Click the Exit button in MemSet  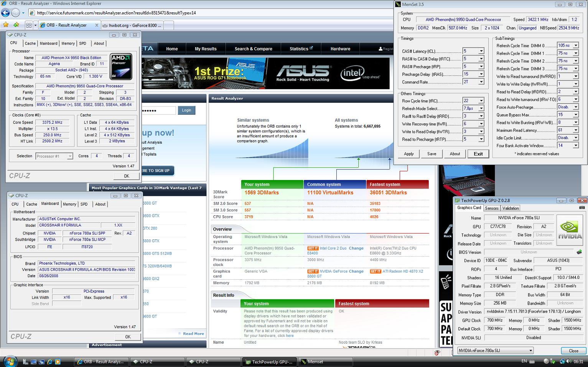point(478,154)
